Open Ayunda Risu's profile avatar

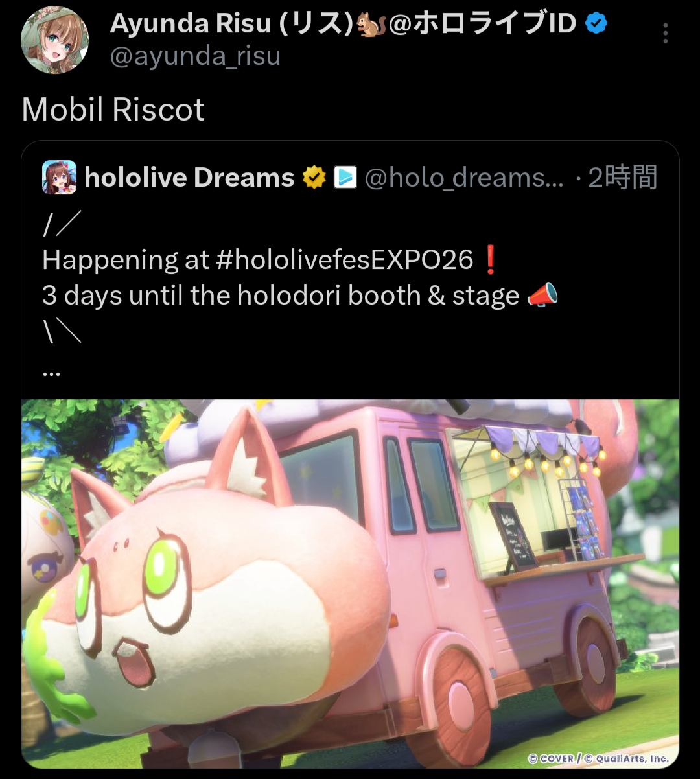coord(55,40)
